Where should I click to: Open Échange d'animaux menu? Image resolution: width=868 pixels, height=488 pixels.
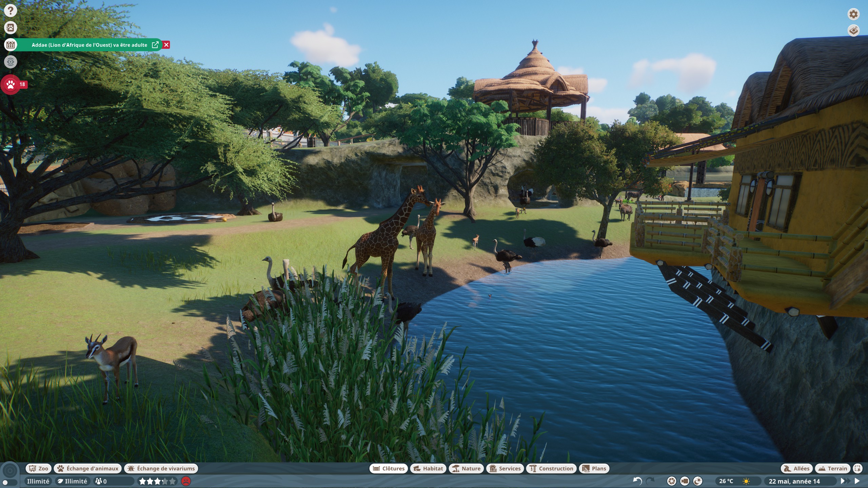pos(88,468)
